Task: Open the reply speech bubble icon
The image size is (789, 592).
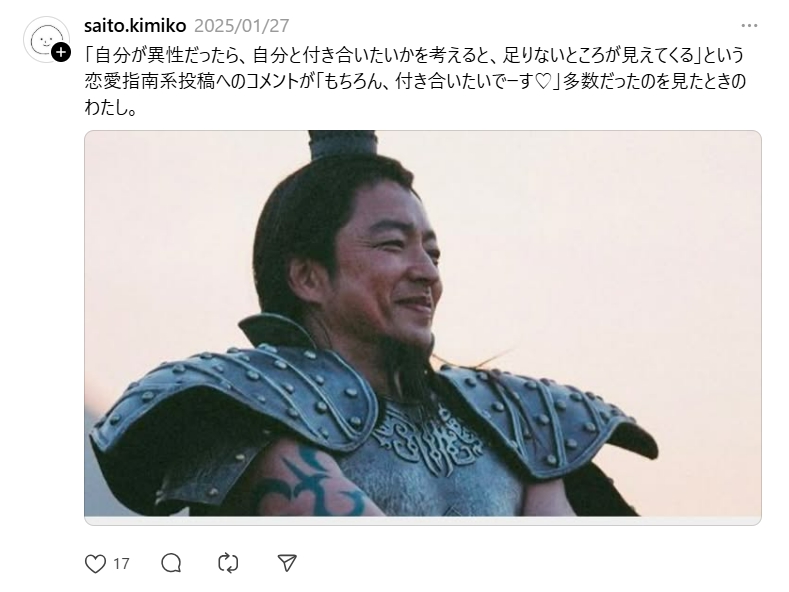Action: pyautogui.click(x=171, y=563)
